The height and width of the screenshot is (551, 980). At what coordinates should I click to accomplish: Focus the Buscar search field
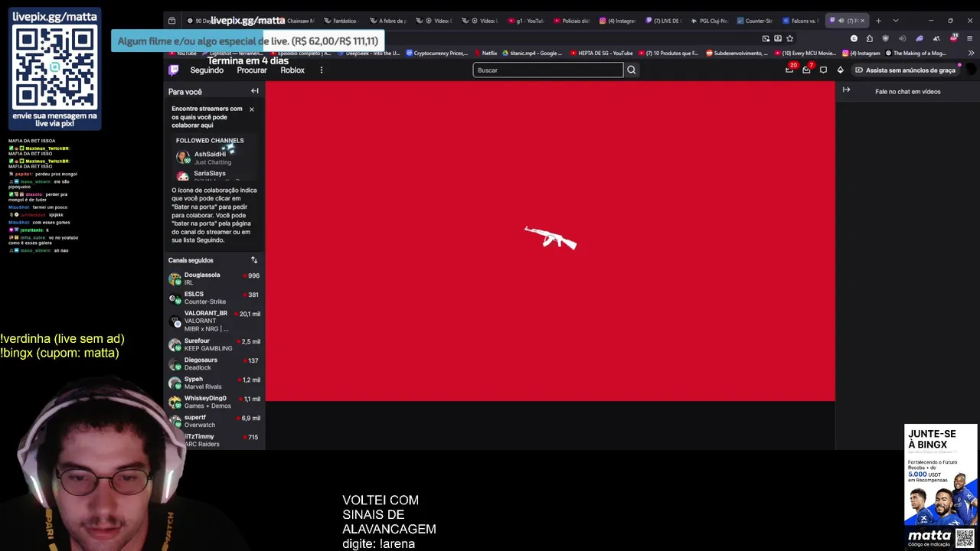pos(547,70)
